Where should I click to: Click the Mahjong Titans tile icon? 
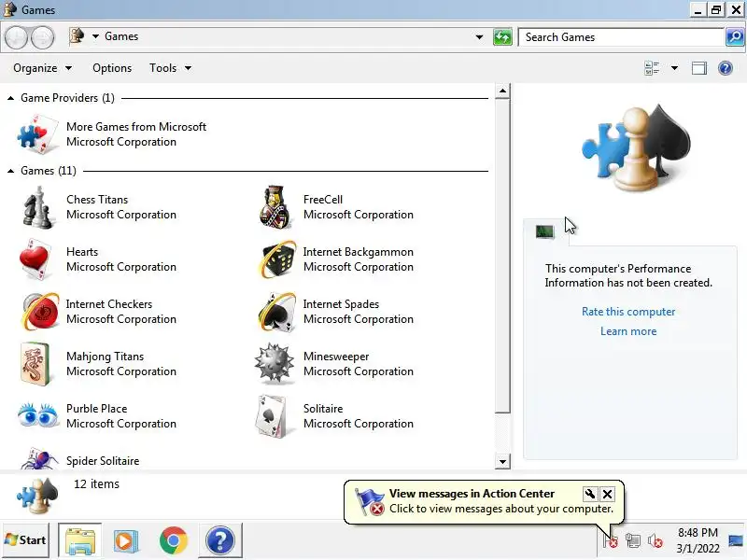click(35, 364)
